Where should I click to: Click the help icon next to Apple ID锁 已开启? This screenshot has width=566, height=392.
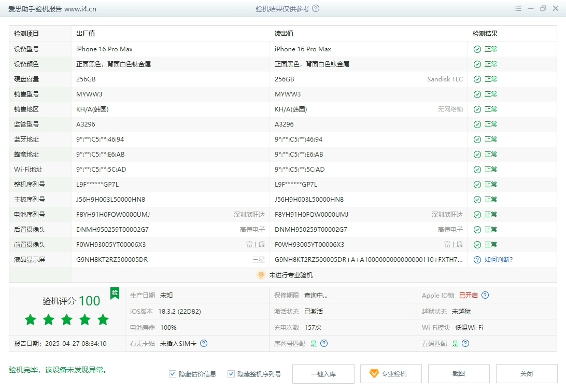tap(485, 295)
